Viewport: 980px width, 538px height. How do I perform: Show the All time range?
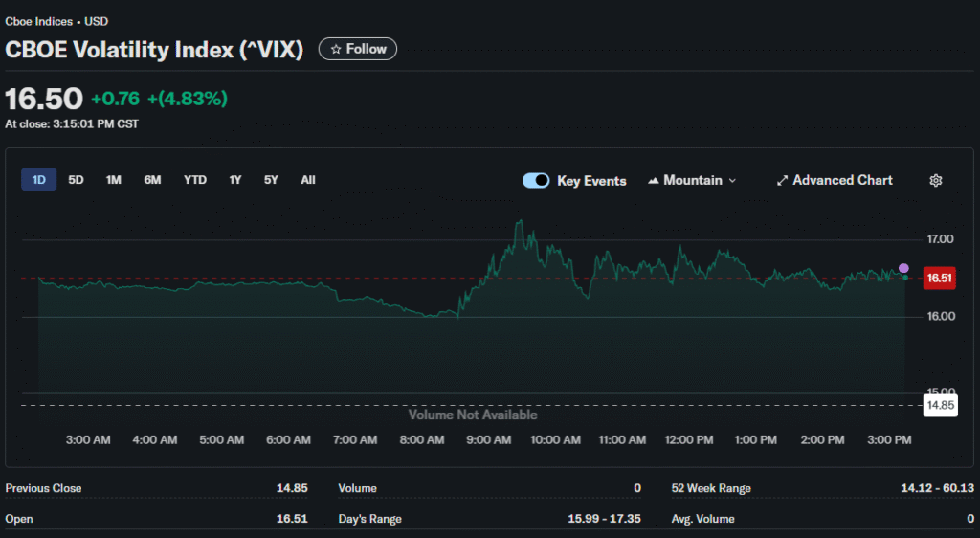point(308,180)
